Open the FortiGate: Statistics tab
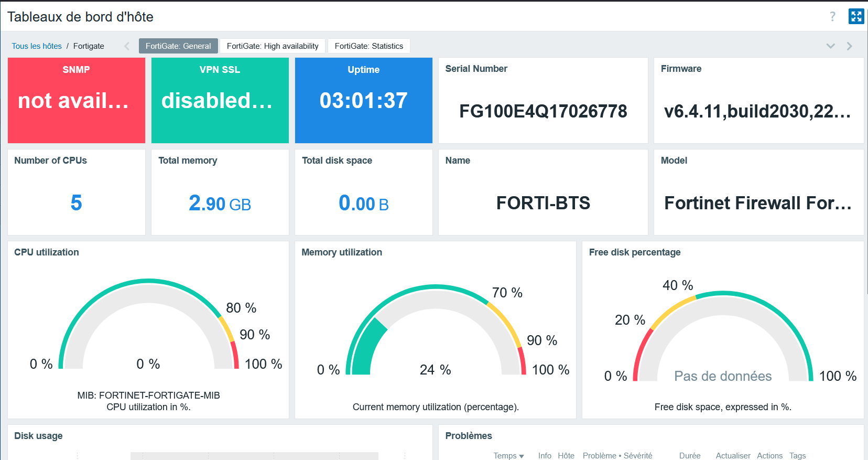868x460 pixels. pos(369,46)
